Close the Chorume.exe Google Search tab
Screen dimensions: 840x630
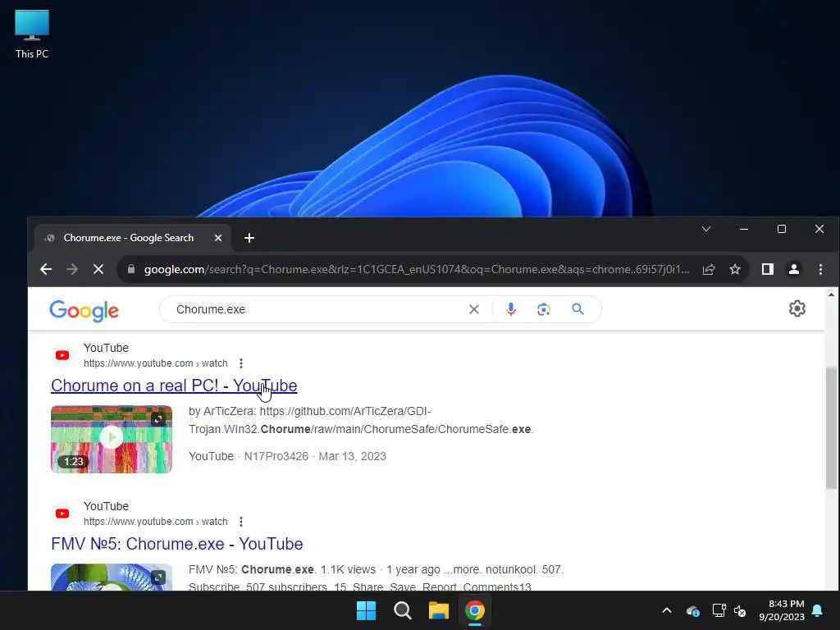tap(218, 238)
